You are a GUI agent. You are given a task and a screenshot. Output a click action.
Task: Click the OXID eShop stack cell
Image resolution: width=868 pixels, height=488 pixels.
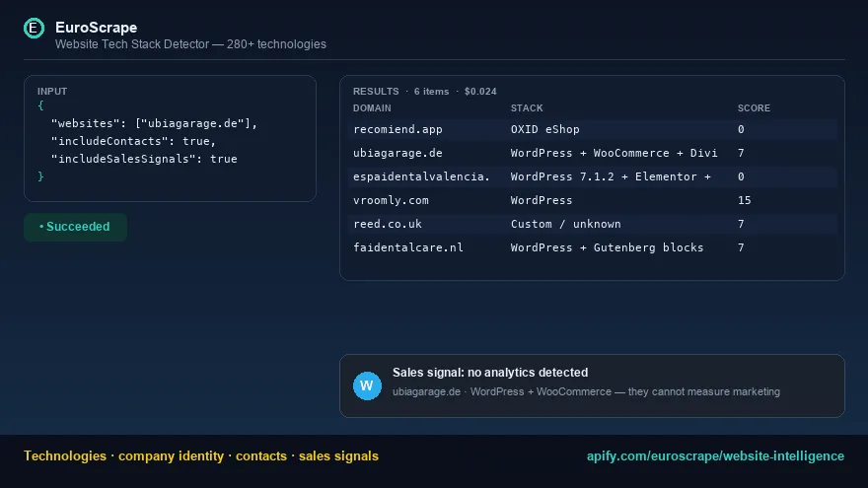click(545, 129)
